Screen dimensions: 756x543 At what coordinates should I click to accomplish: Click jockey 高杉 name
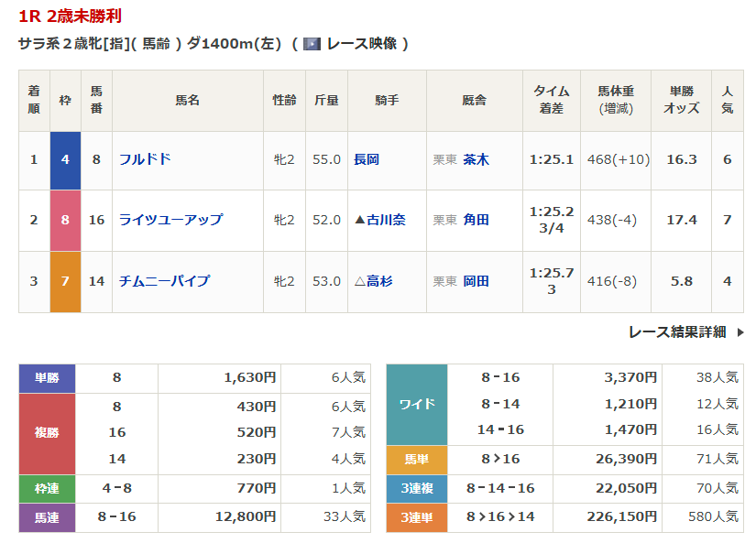[379, 281]
